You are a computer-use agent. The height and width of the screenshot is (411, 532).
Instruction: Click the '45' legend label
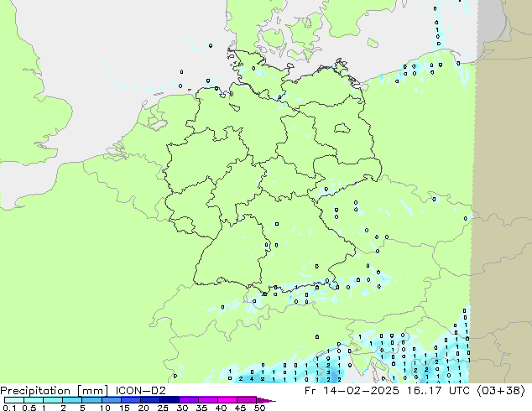tap(241, 408)
